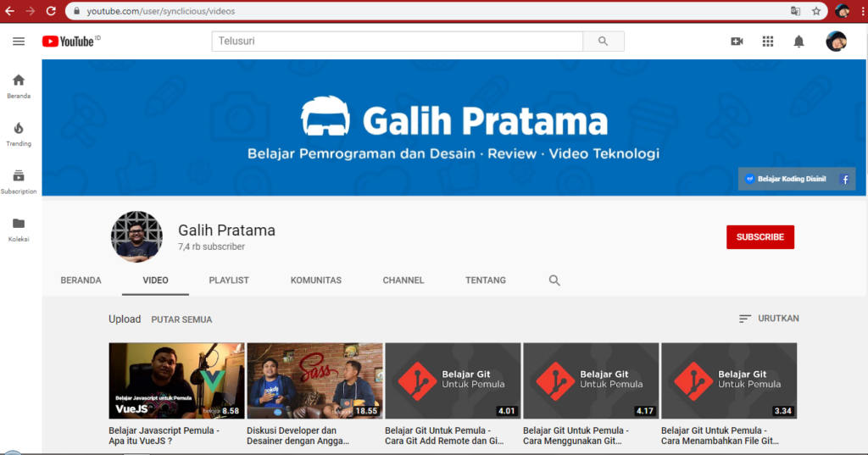Open the Diskusi Developer dan Desainer title
This screenshot has width=868, height=455.
click(298, 436)
